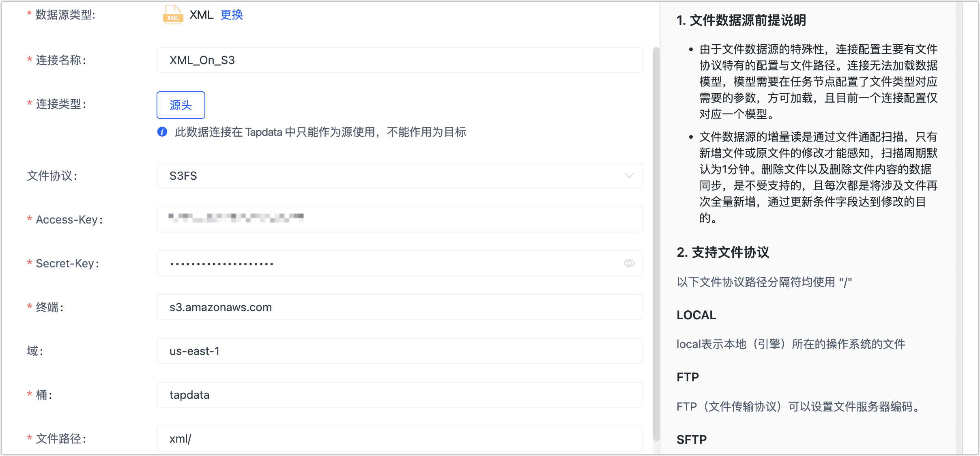Screen dimensions: 980x456
Task: Select the 源头 connection type button
Action: coord(181,105)
